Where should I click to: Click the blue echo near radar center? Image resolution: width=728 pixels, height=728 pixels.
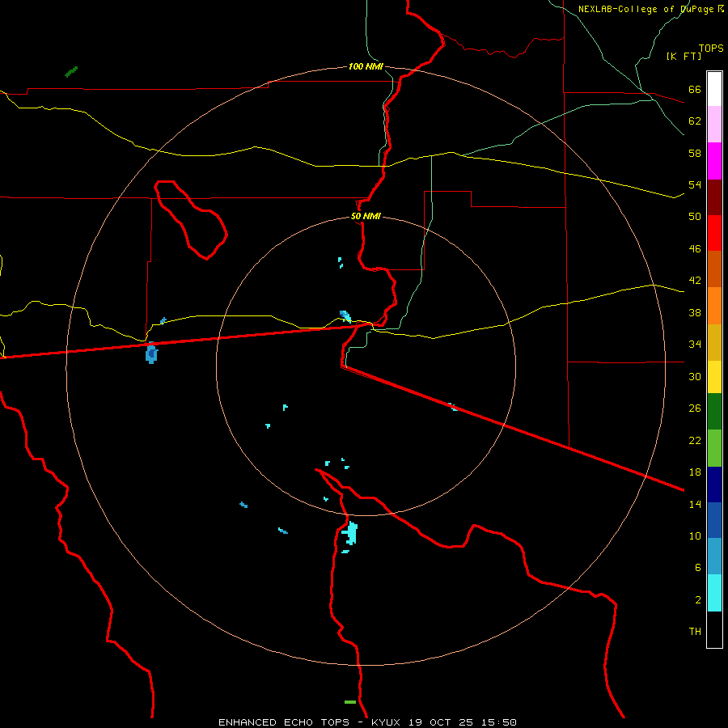345,315
